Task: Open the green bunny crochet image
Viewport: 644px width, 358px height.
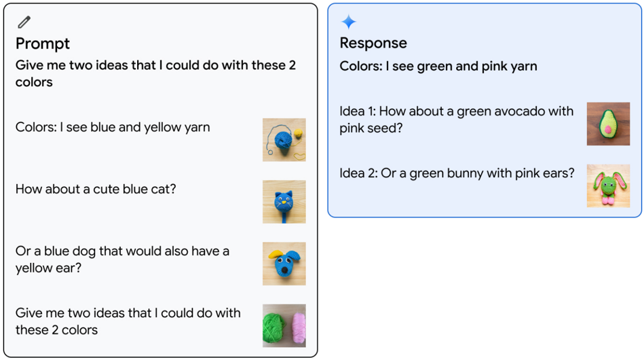Action: pos(608,185)
